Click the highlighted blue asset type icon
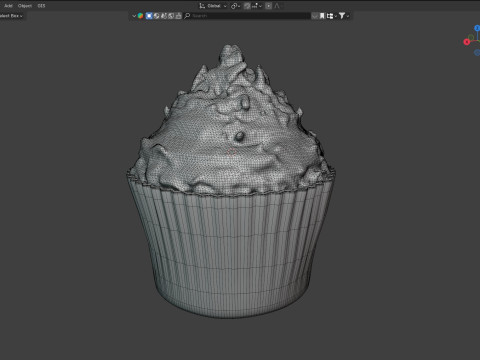The image size is (480, 360). tap(149, 16)
